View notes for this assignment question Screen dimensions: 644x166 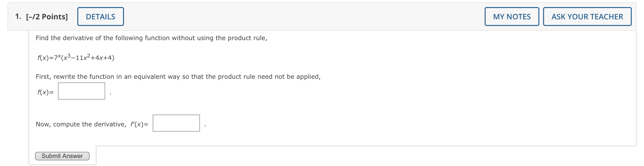coord(512,16)
